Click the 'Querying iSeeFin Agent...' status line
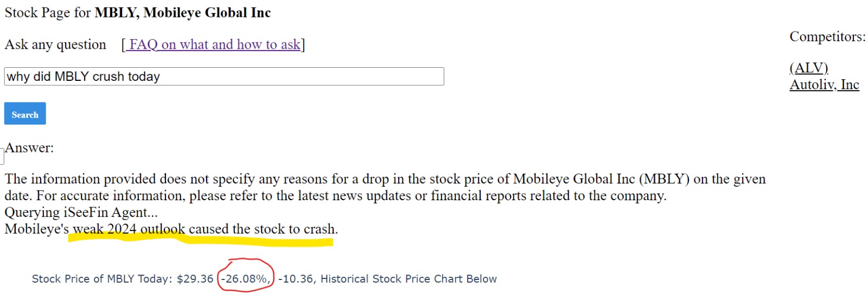The height and width of the screenshot is (293, 868). pos(81,212)
